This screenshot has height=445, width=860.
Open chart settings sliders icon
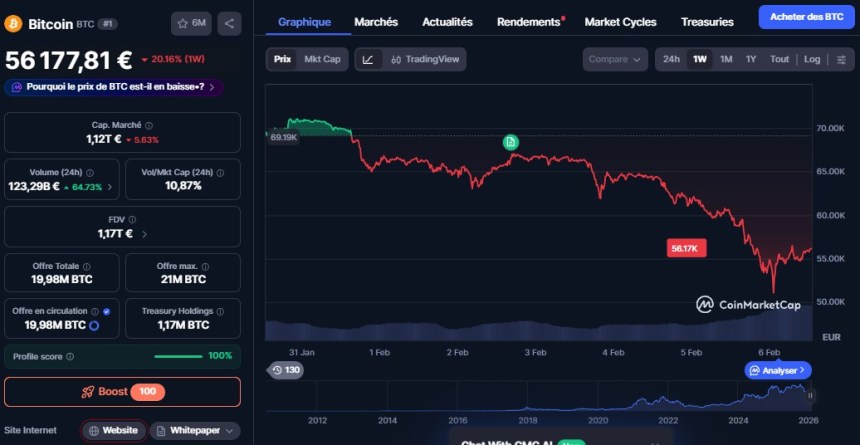tap(841, 59)
